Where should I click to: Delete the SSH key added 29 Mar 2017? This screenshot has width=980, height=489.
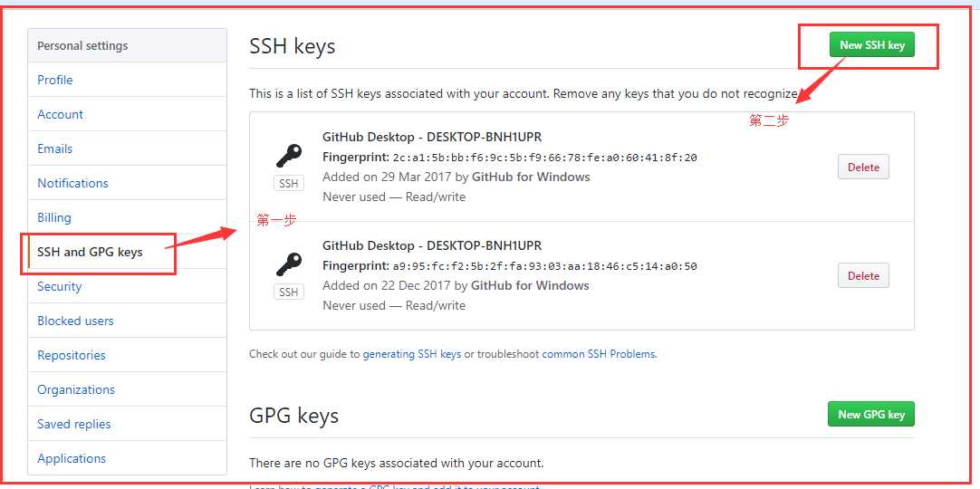pos(863,168)
